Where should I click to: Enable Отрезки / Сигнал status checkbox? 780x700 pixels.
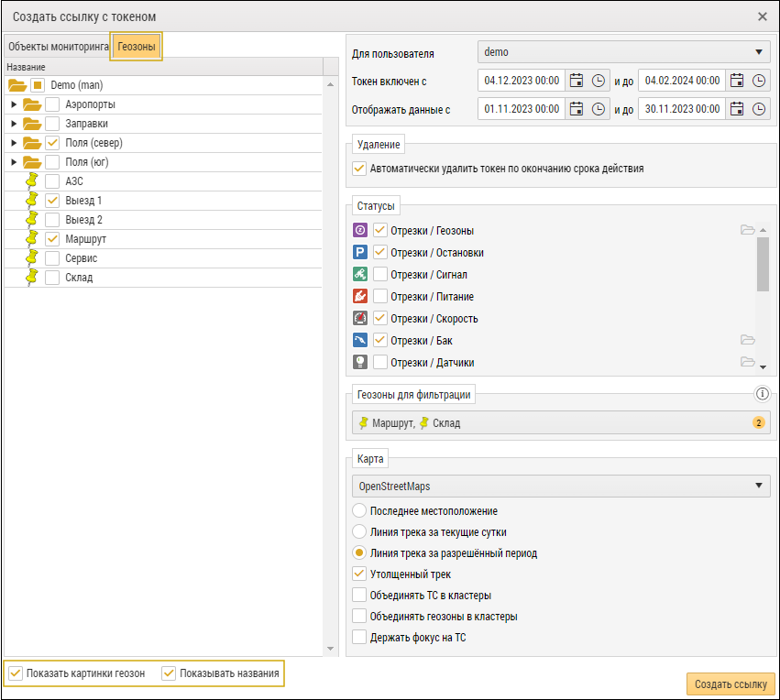[380, 274]
